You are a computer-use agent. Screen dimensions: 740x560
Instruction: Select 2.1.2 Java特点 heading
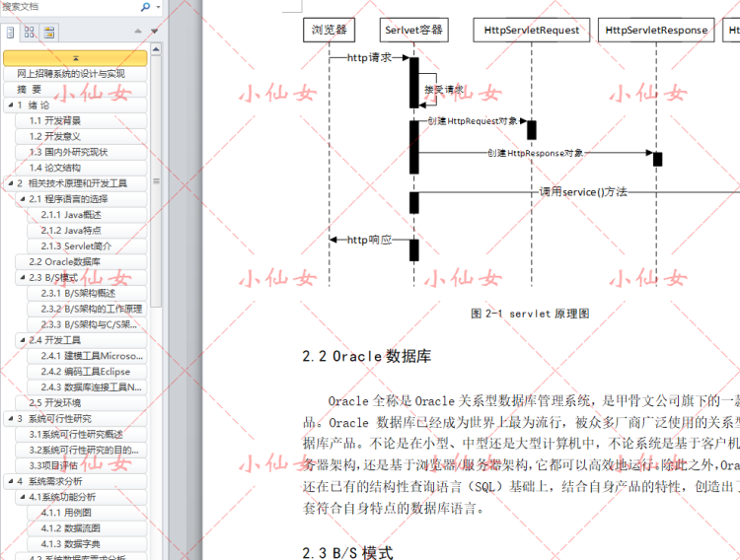click(x=87, y=231)
